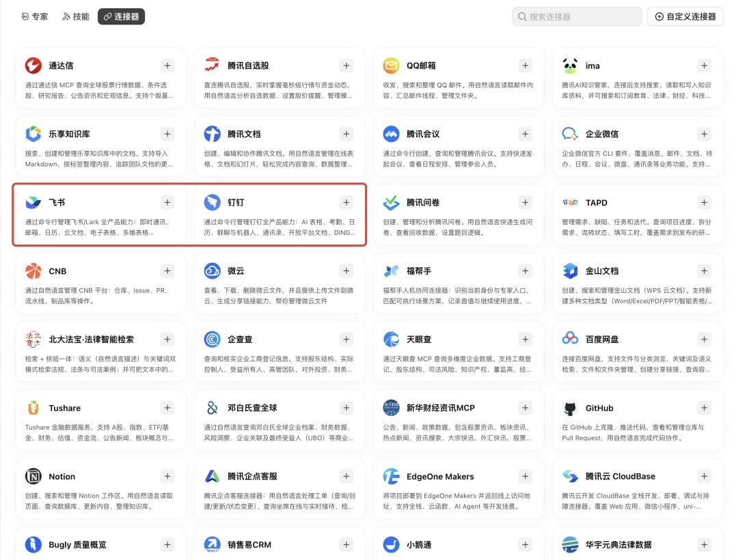Select the 连接器 tab
Viewport: 738px width, 560px height.
pyautogui.click(x=122, y=16)
